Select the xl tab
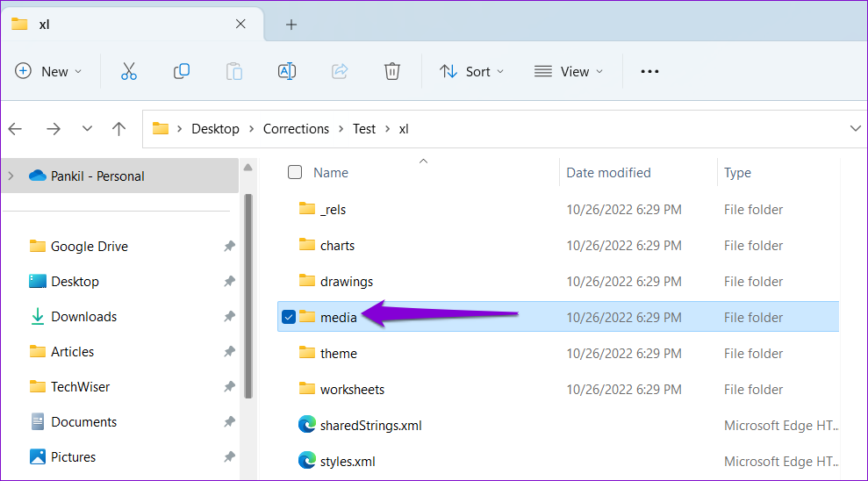Viewport: 868px width, 481px height. click(132, 25)
